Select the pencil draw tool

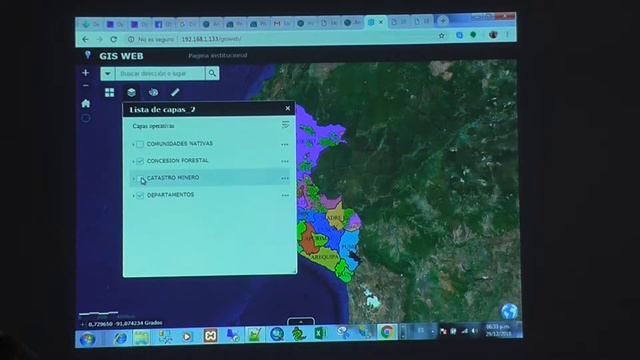(x=175, y=92)
